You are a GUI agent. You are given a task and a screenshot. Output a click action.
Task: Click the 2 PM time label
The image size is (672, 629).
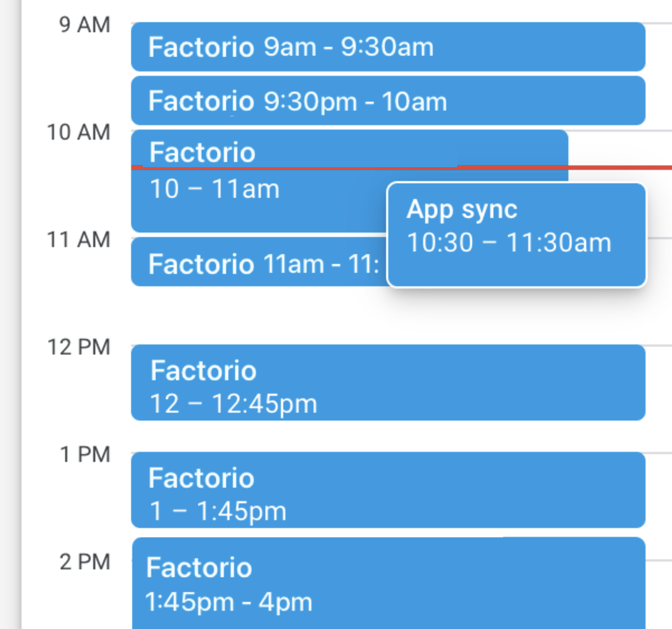pyautogui.click(x=84, y=562)
